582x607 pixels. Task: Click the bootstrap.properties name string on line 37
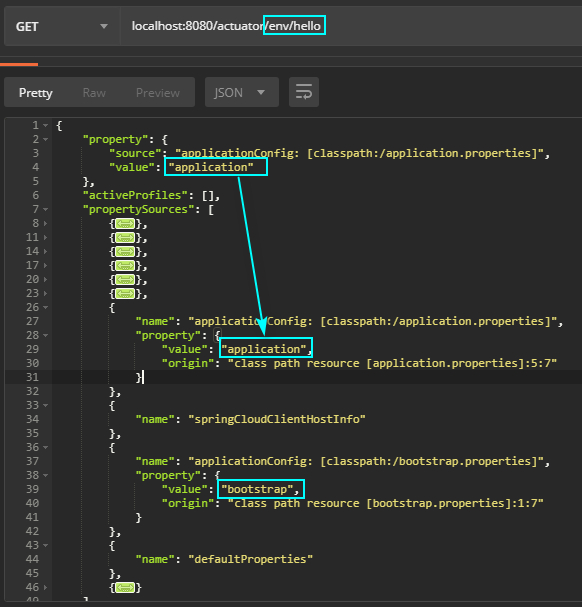tap(366, 461)
